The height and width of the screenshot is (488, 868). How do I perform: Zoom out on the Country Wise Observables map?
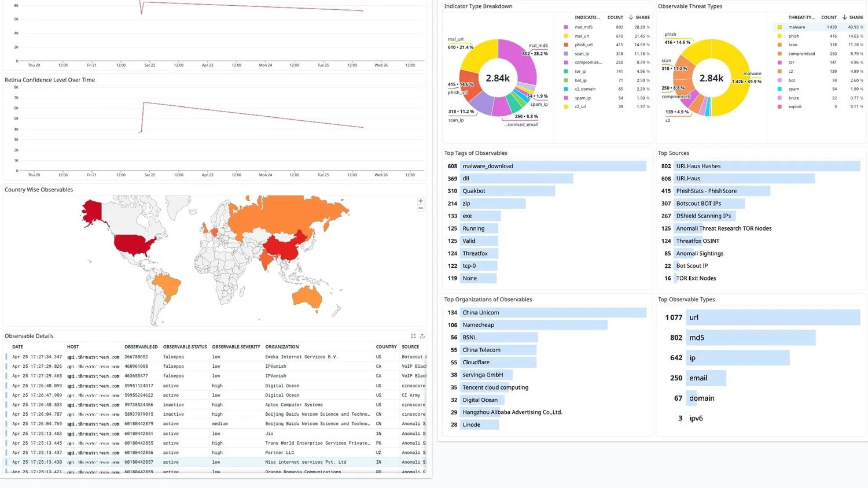[x=421, y=208]
